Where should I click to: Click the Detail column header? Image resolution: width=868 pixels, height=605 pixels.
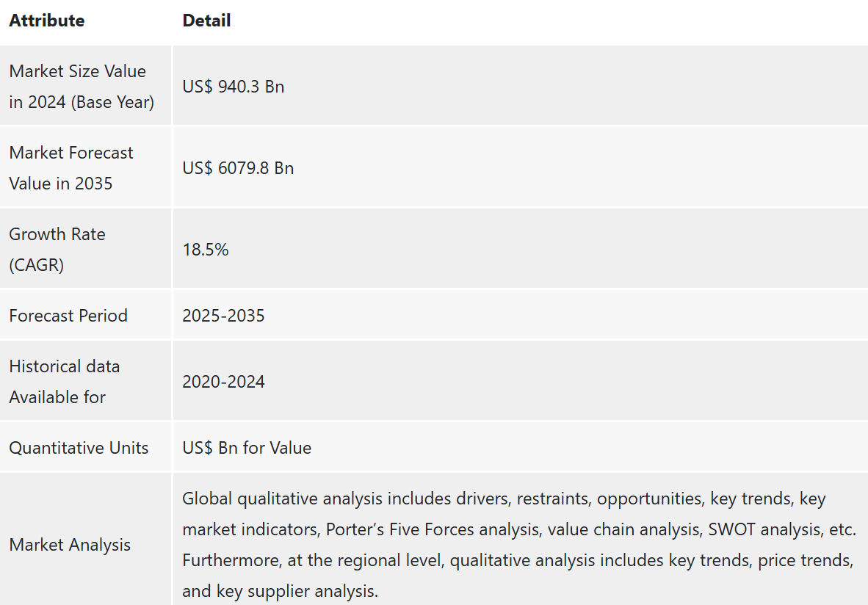(206, 21)
